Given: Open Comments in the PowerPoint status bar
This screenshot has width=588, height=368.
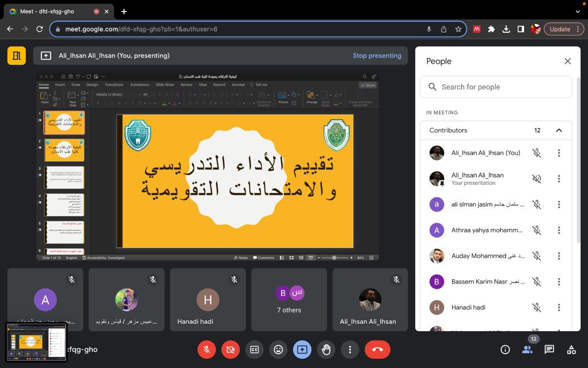Looking at the screenshot, I should coord(263,258).
